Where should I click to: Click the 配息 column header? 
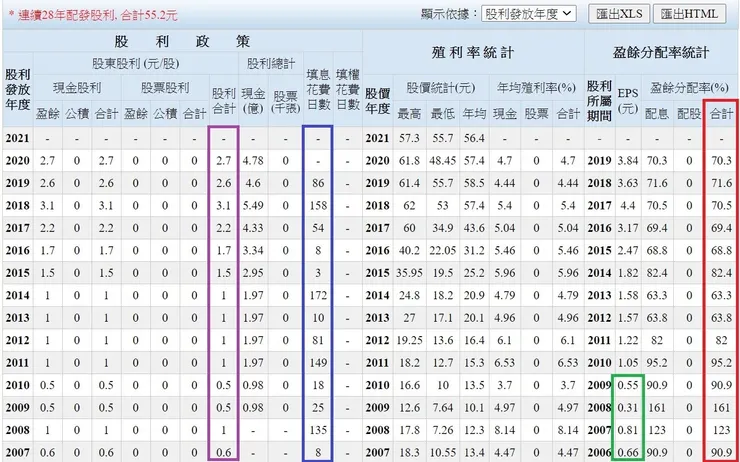pos(656,113)
